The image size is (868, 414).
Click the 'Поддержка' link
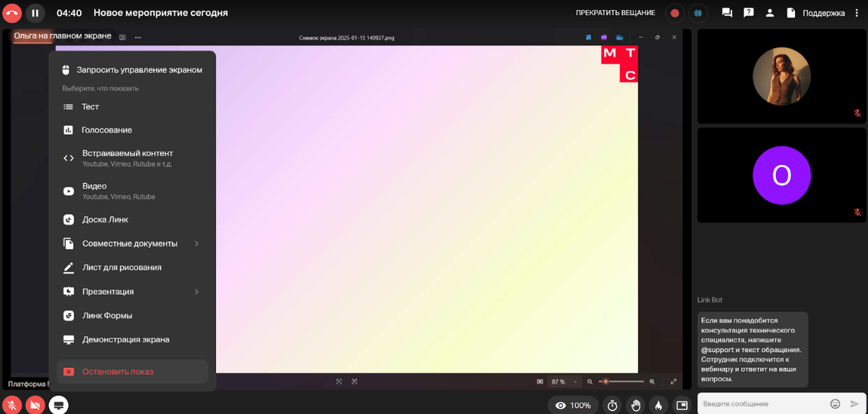pyautogui.click(x=824, y=13)
